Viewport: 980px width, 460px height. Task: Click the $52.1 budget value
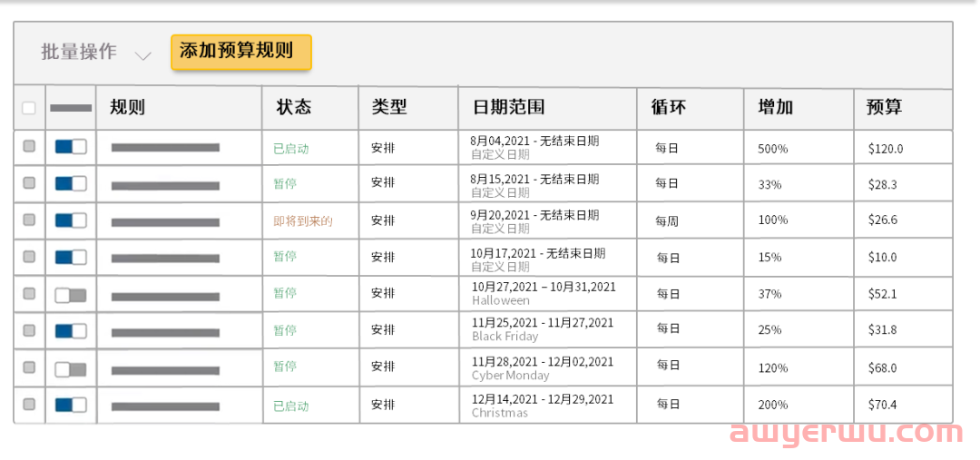click(883, 294)
